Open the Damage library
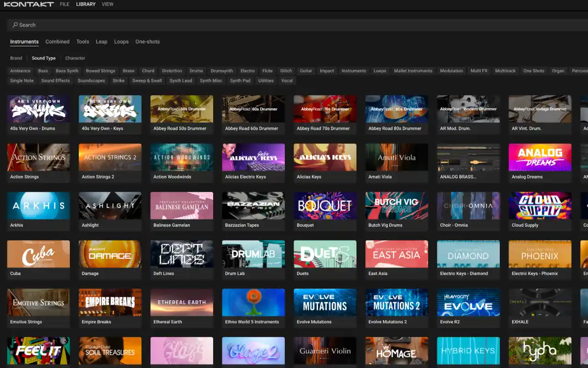The height and width of the screenshot is (368, 588). pyautogui.click(x=110, y=260)
